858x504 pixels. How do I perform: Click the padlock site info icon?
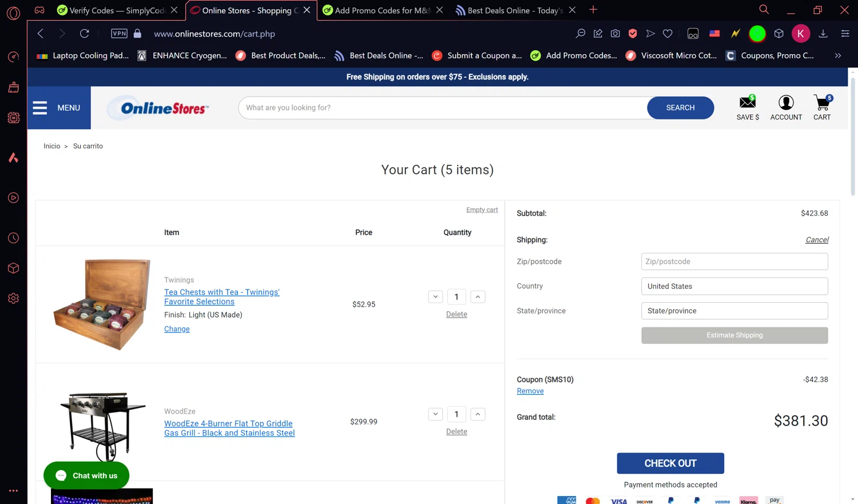(137, 33)
